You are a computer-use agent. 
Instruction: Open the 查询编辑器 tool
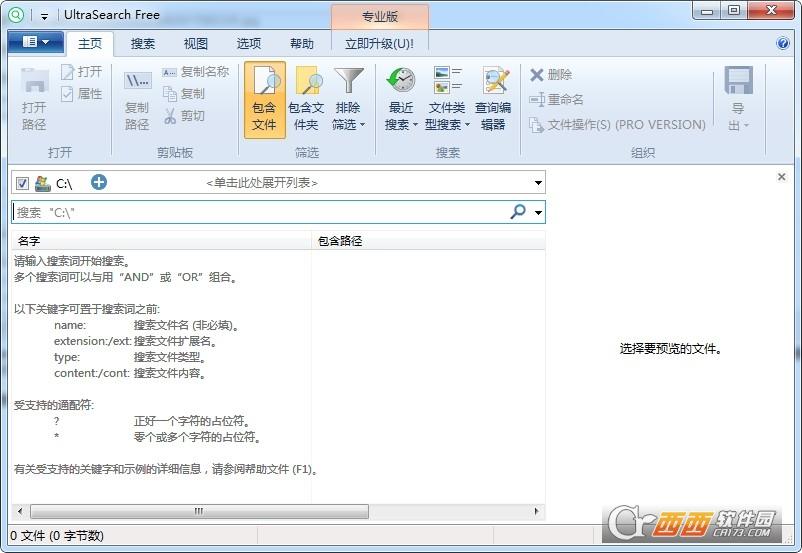(493, 100)
